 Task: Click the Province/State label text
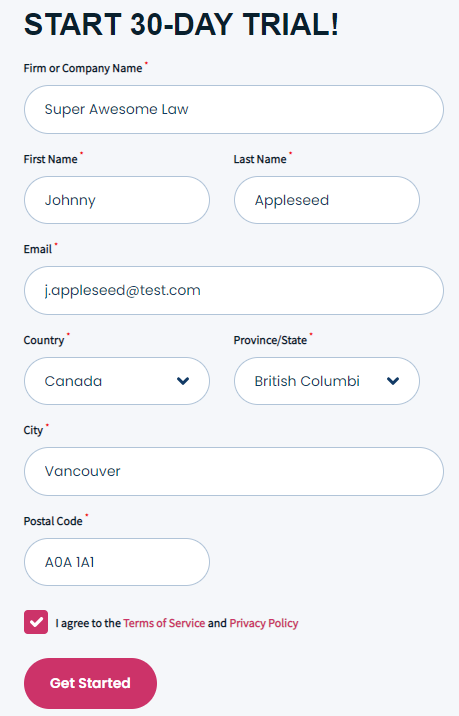pyautogui.click(x=270, y=340)
